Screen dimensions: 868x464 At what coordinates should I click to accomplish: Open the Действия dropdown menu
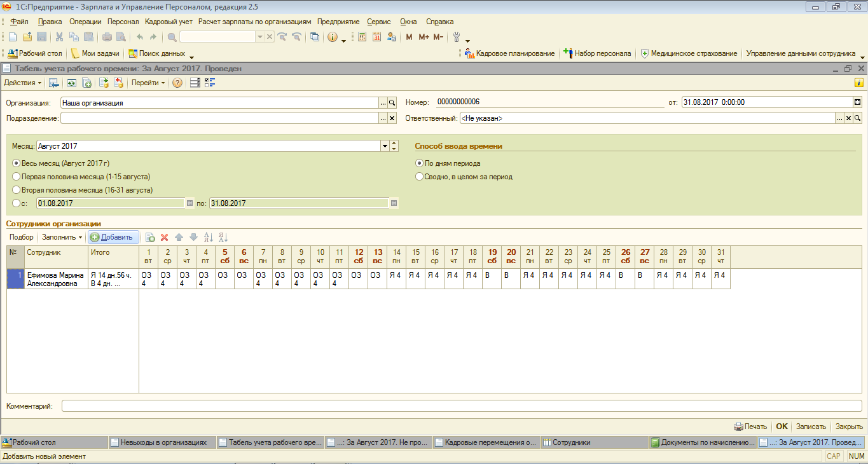pos(22,83)
